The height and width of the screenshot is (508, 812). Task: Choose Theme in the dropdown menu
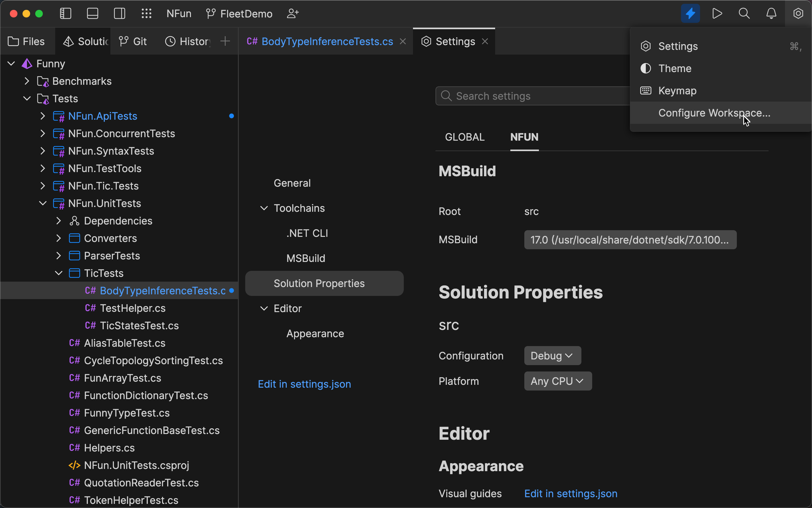click(721, 68)
